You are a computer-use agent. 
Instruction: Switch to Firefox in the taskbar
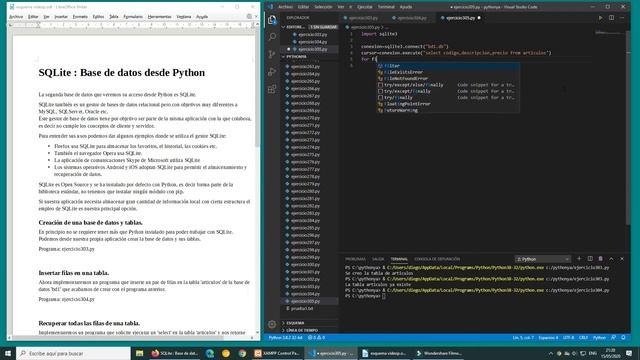pyautogui.click(x=175, y=353)
